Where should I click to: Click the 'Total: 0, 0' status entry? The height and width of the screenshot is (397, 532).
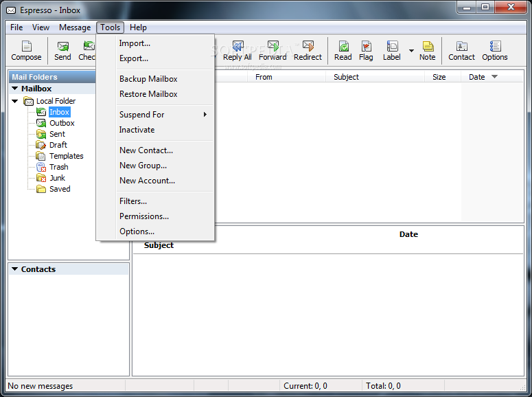tap(383, 386)
